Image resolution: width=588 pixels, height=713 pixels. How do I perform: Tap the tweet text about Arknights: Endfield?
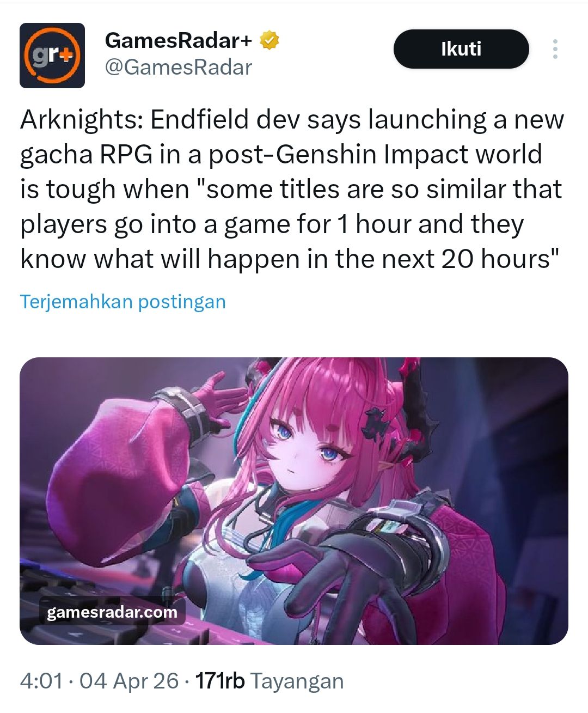coord(292,189)
